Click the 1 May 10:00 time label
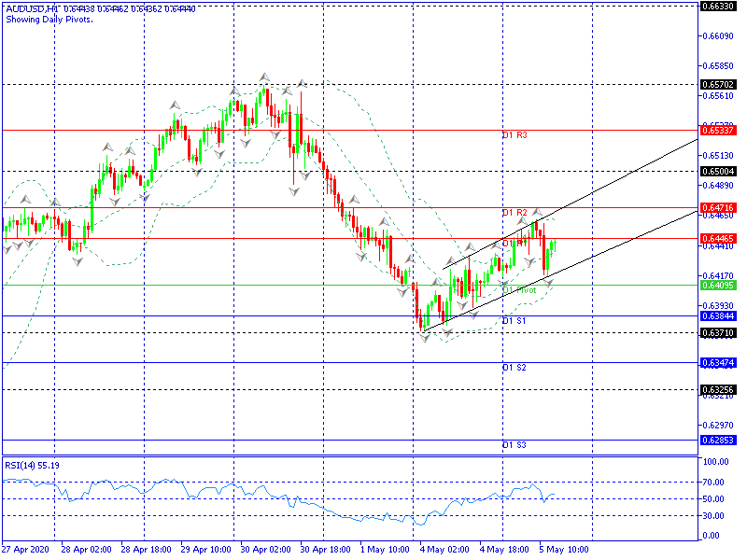The height and width of the screenshot is (560, 747). [385, 550]
